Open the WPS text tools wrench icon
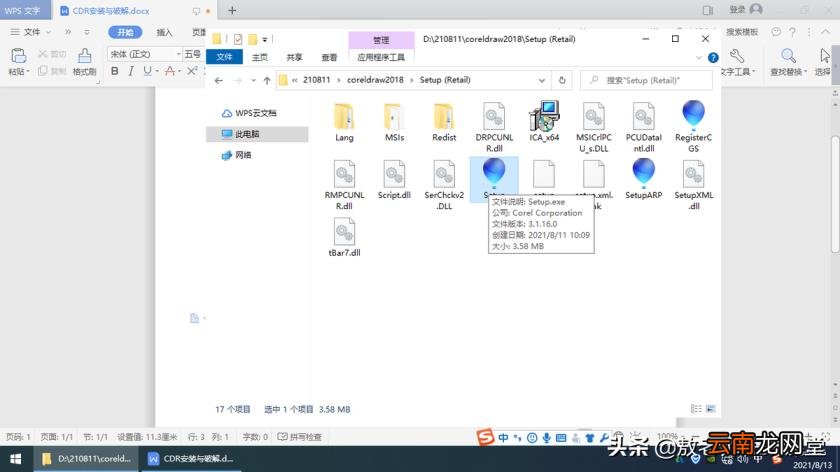Image resolution: width=840 pixels, height=472 pixels. [737, 56]
